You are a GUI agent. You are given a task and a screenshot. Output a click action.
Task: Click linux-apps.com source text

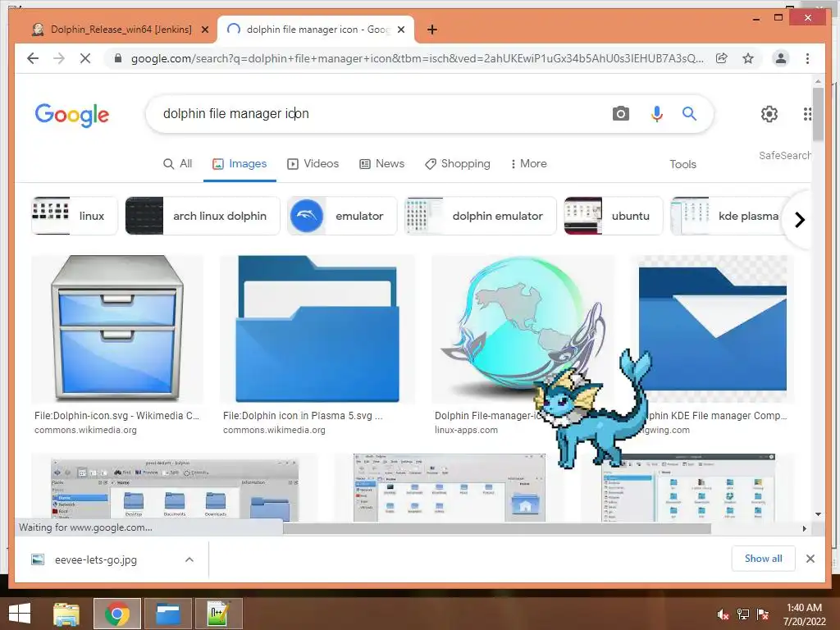(466, 430)
